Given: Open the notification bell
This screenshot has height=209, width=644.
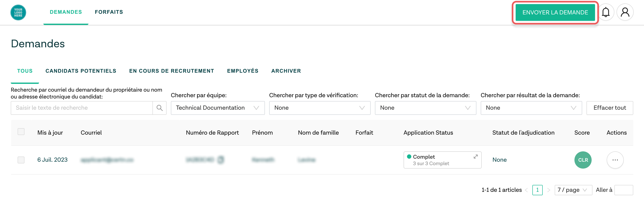Looking at the screenshot, I should click(606, 12).
